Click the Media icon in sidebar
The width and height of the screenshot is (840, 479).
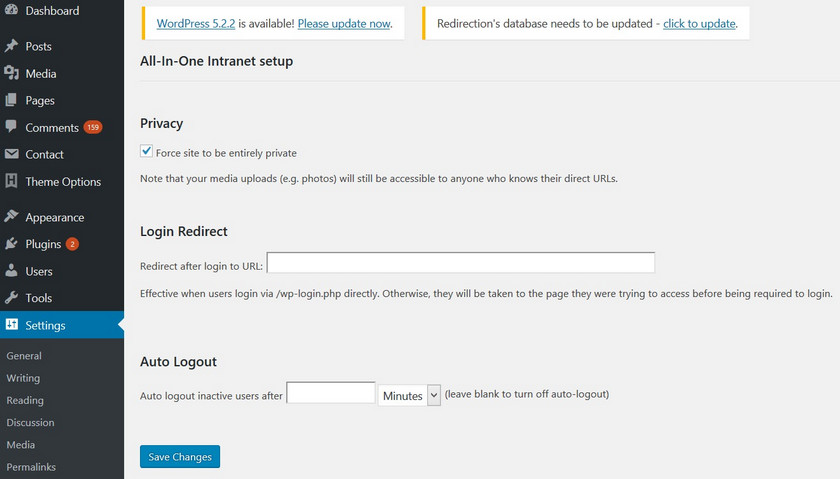[12, 73]
